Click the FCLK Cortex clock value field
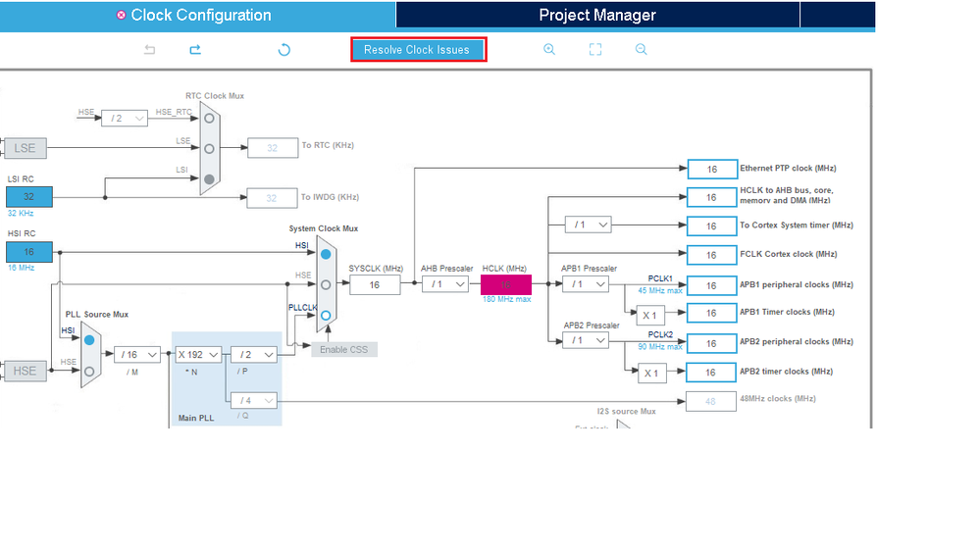980x551 pixels. [712, 255]
